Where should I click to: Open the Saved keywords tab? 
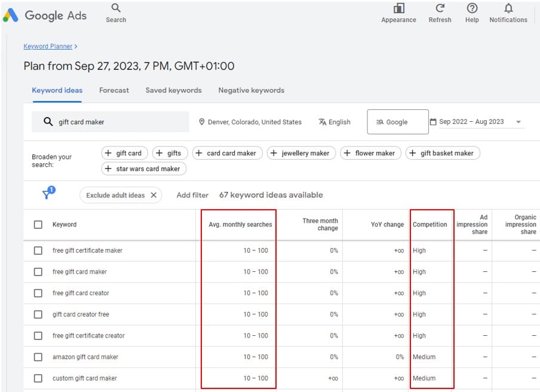(174, 90)
